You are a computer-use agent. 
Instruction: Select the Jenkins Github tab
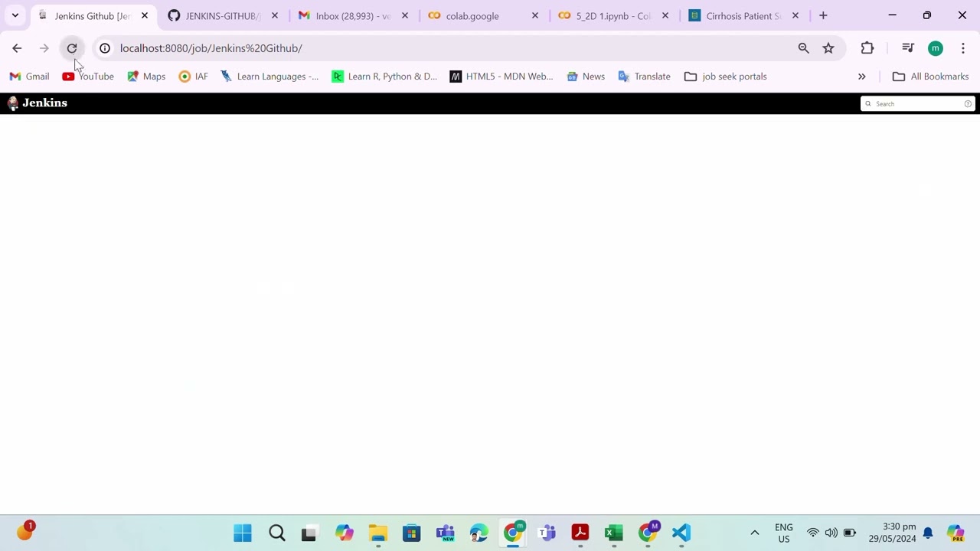pyautogui.click(x=93, y=15)
